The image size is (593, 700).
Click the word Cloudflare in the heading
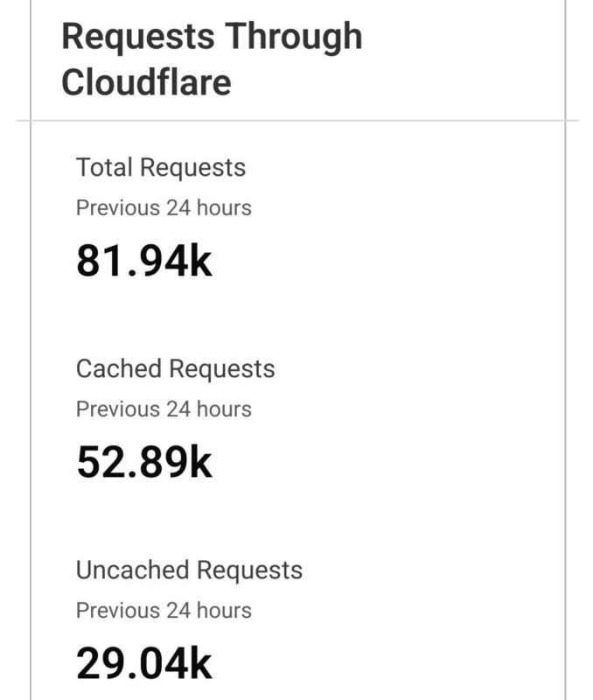click(x=146, y=82)
